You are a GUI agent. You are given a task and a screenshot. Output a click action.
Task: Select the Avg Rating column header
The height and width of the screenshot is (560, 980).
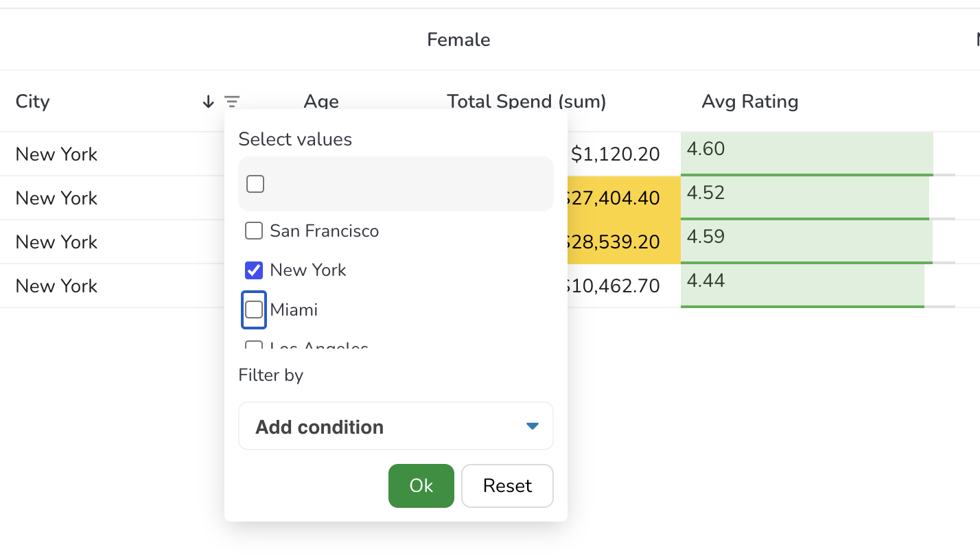(x=749, y=102)
